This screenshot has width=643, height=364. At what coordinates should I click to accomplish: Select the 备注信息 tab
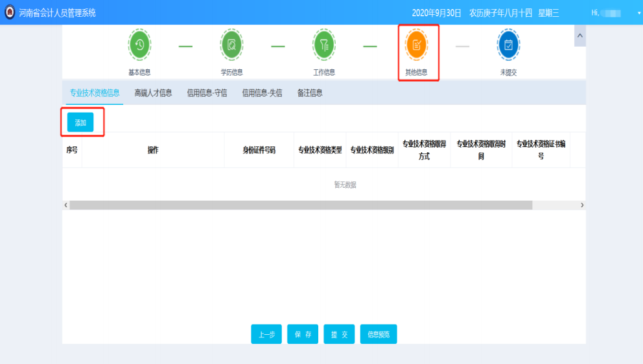coord(310,93)
